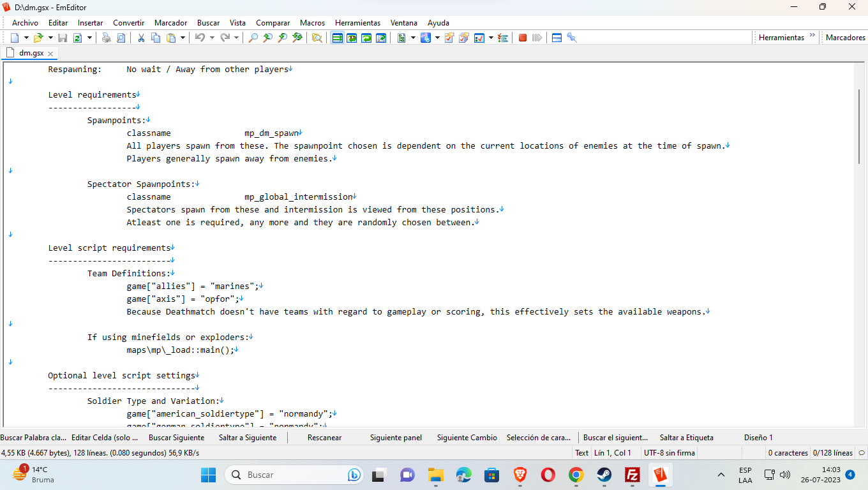Click UTF-8 sin firma encoding in status bar
This screenshot has width=868, height=490.
point(669,453)
